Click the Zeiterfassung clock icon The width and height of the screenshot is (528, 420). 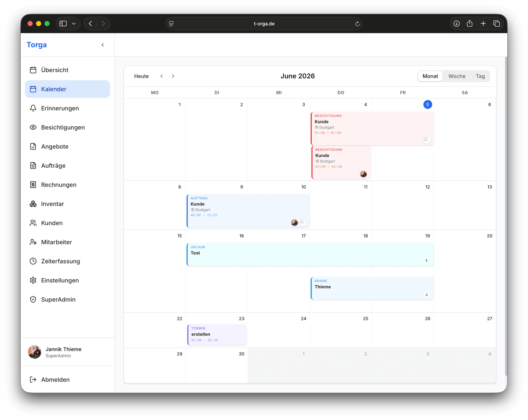pos(33,261)
